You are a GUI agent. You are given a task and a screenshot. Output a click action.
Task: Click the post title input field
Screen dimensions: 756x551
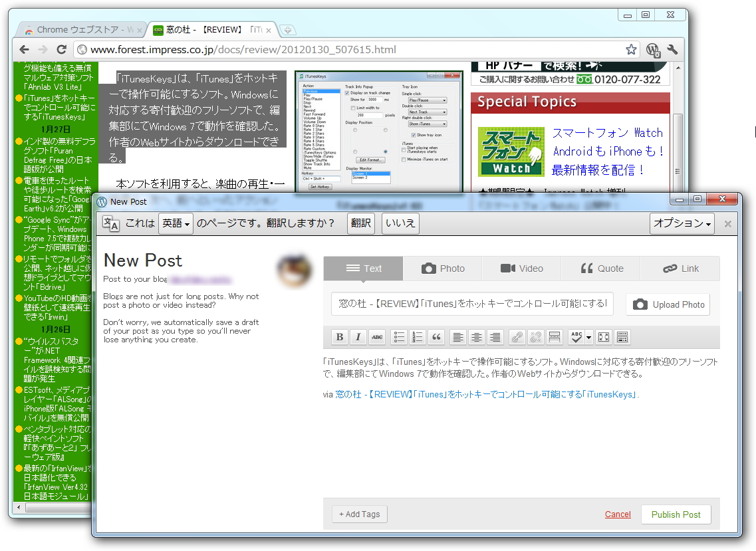pos(465,304)
